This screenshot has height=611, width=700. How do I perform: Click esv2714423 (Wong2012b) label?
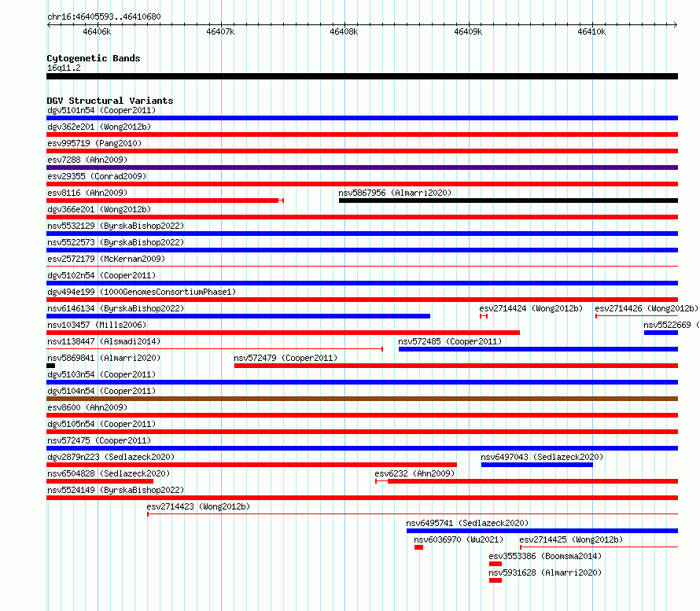[198, 506]
